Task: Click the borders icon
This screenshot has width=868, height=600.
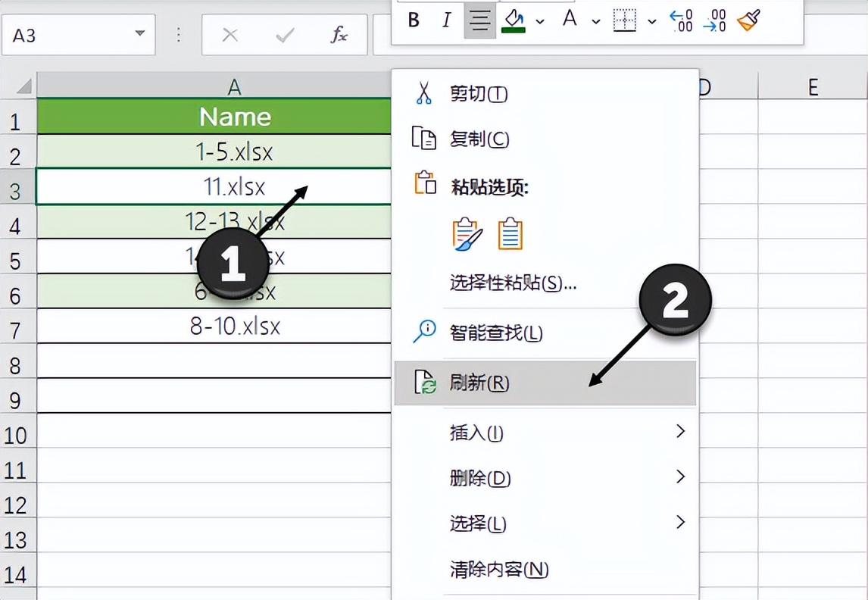Action: (624, 20)
